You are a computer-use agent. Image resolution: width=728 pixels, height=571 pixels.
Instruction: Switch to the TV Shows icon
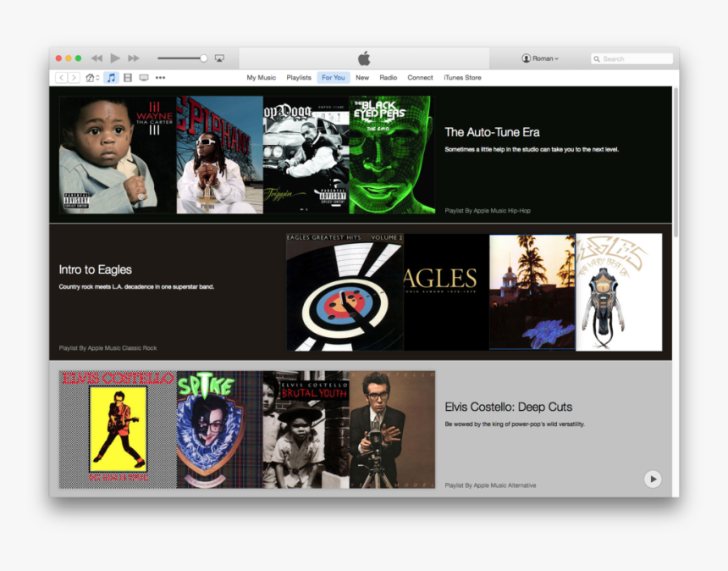click(x=144, y=78)
